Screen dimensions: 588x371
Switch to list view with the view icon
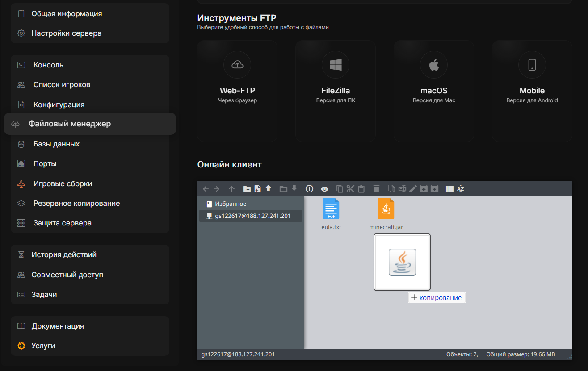(x=450, y=189)
